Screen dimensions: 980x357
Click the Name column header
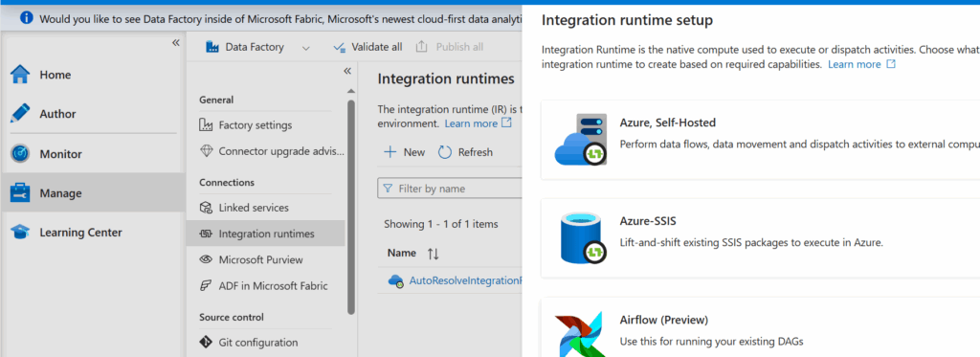402,254
